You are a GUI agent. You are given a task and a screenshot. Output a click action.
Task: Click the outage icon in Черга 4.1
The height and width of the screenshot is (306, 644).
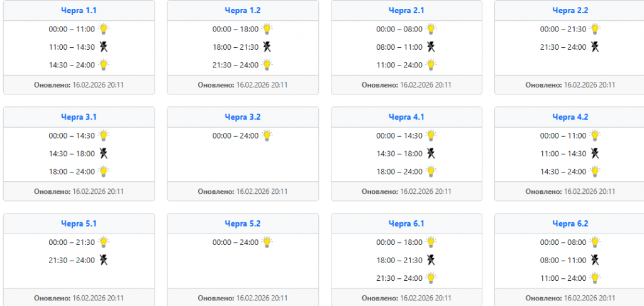tap(431, 153)
